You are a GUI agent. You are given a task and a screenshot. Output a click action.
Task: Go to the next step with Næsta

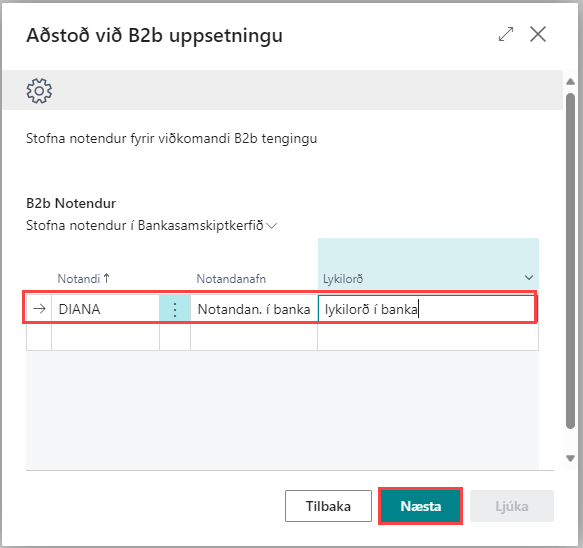(421, 506)
